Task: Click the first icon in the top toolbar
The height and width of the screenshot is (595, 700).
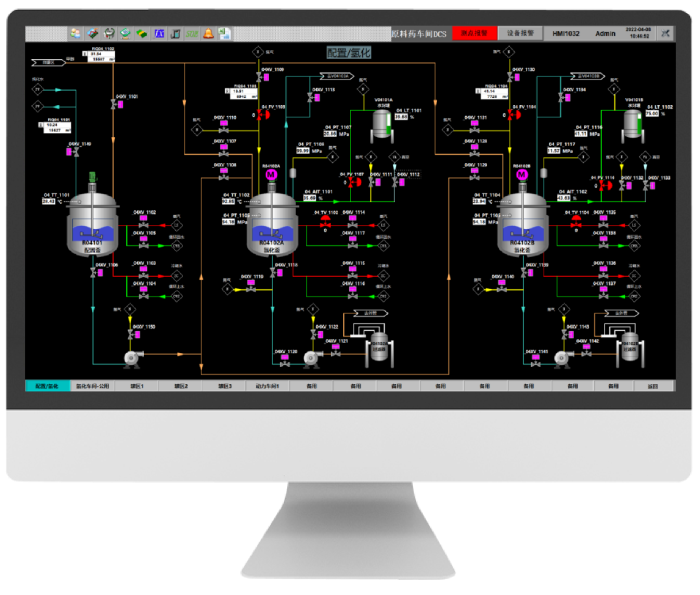Action: [76, 33]
